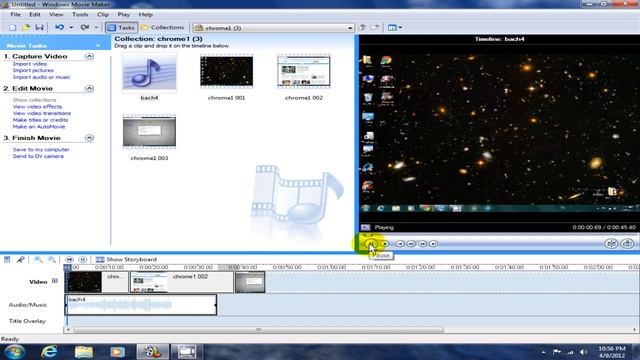Click Show Storyboard button
This screenshot has width=640, height=360.
click(x=126, y=260)
